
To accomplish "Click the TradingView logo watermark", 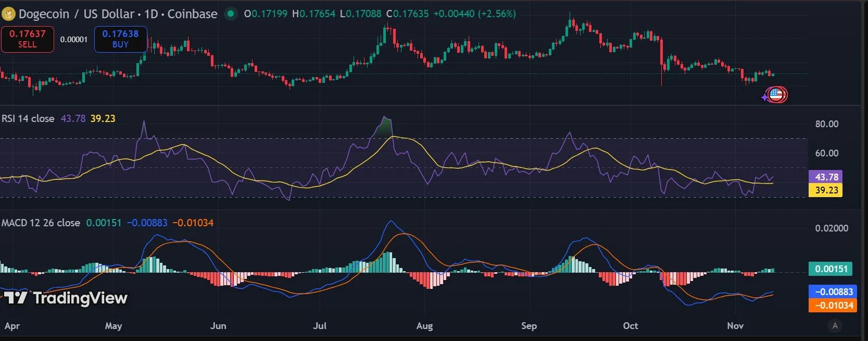I will (66, 298).
